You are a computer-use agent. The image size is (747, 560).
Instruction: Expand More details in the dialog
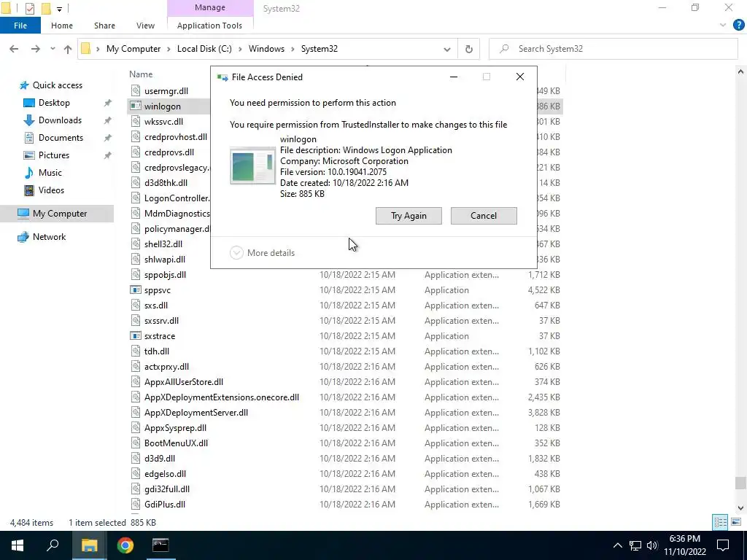(x=263, y=253)
